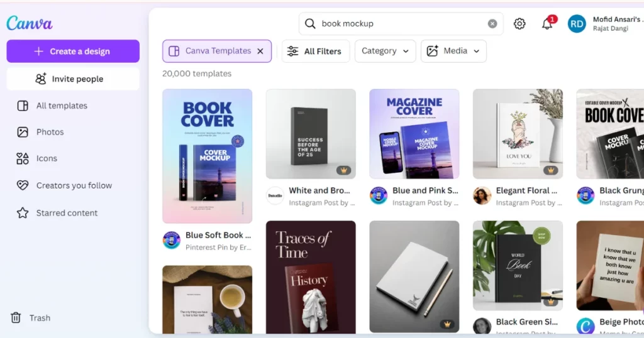Screen dimensions: 644x338
Task: Open book and tea cup thumbnail
Action: 208,300
